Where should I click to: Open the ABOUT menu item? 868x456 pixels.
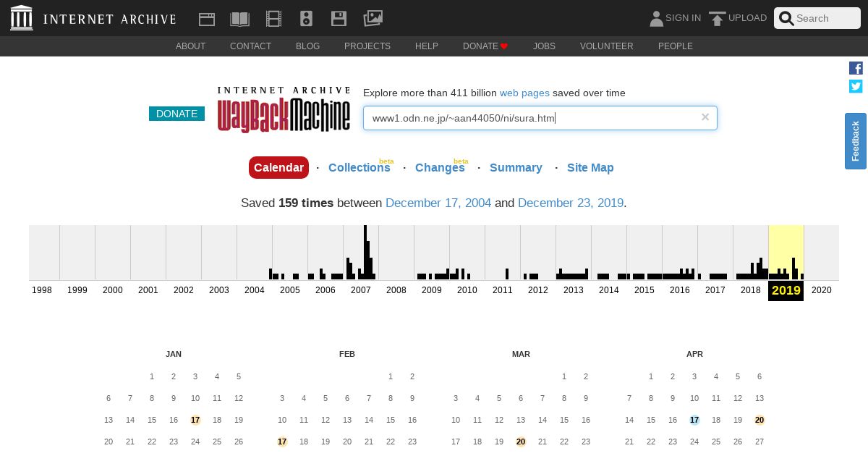tap(191, 46)
